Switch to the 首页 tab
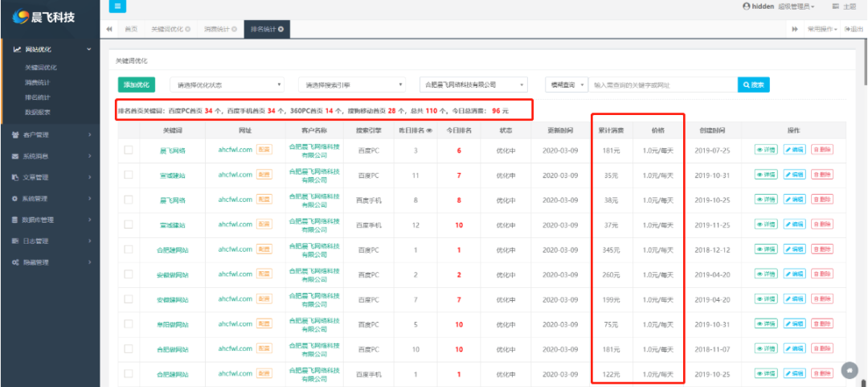Viewport: 868px width, 387px height. (131, 29)
